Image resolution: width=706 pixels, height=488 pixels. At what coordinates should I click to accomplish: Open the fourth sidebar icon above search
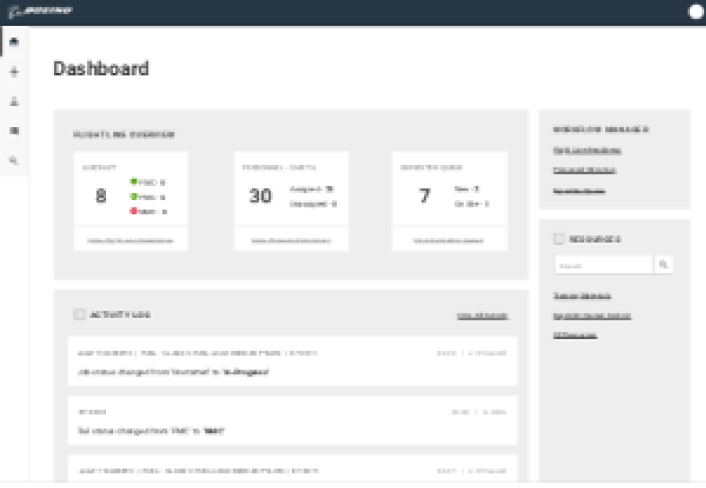pos(14,130)
